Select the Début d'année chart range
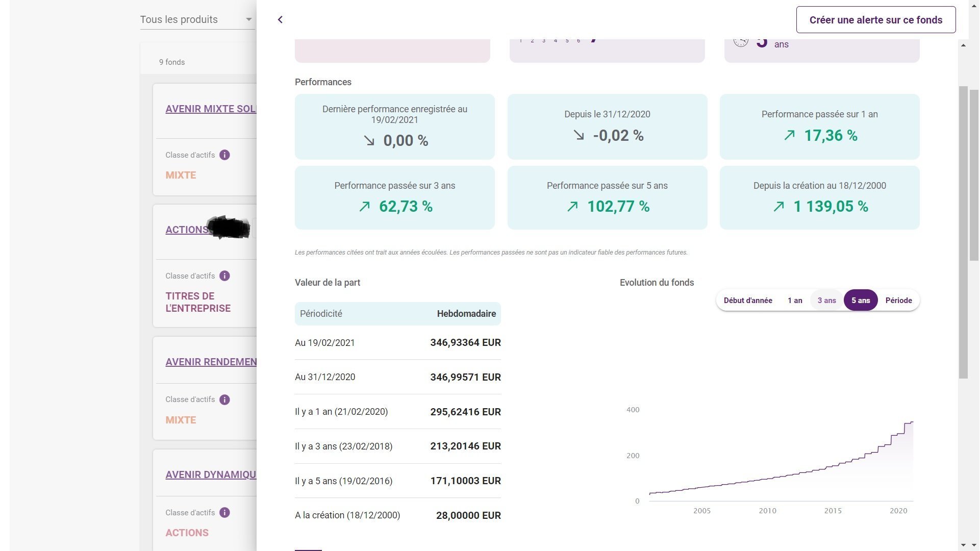 (747, 300)
